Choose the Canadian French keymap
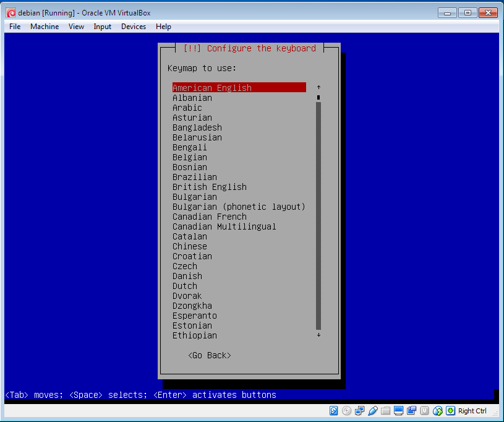Viewport: 504px width, 422px height. [x=210, y=217]
